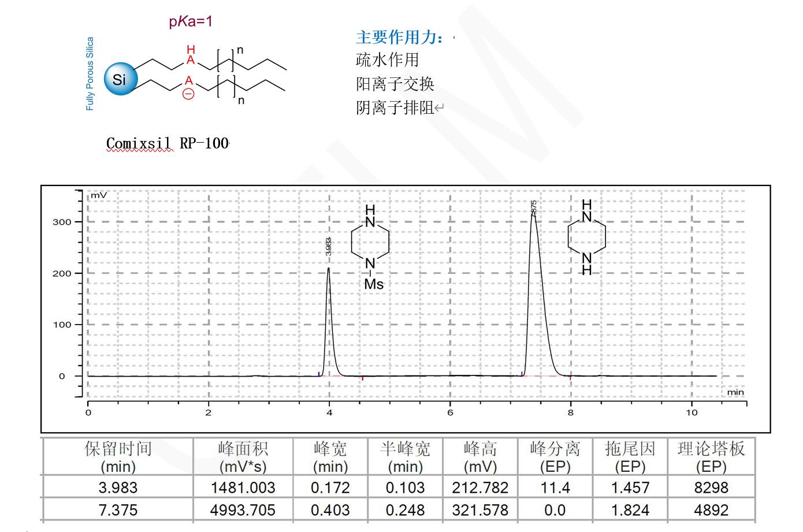Click the 保留时间 column header

(x=118, y=457)
